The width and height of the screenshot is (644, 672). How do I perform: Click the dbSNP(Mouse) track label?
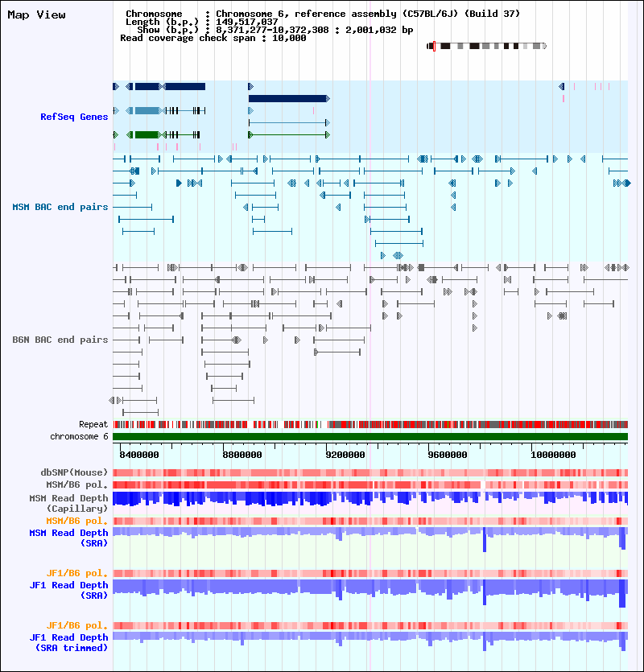[x=74, y=472]
